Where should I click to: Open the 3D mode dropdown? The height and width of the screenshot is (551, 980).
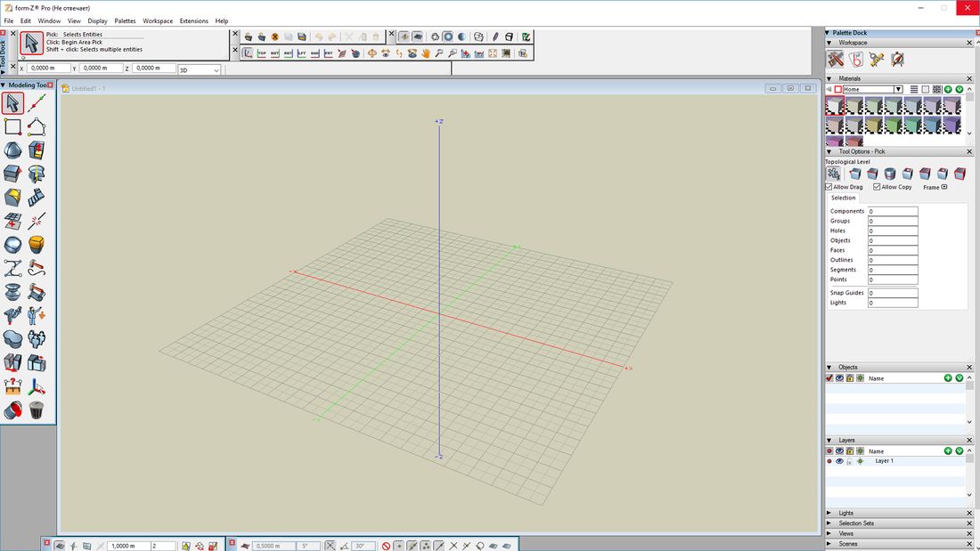[216, 69]
